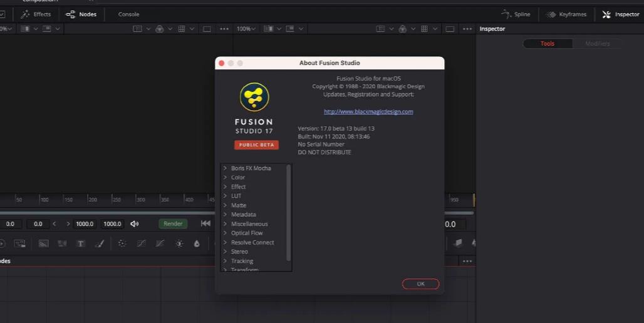Expand the Boris FX Mocha category
Screen dimensions: 644x323
click(x=225, y=168)
